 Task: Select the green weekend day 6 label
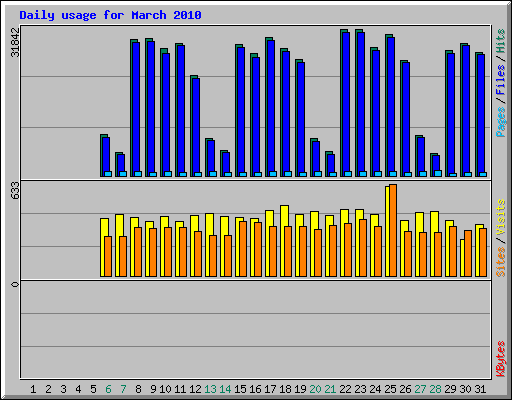tap(108, 389)
